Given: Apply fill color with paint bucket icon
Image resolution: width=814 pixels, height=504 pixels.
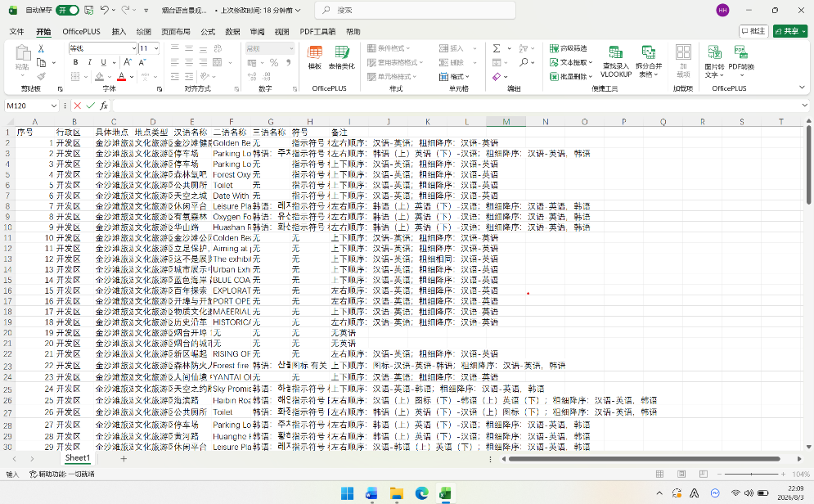Looking at the screenshot, I should pos(99,76).
